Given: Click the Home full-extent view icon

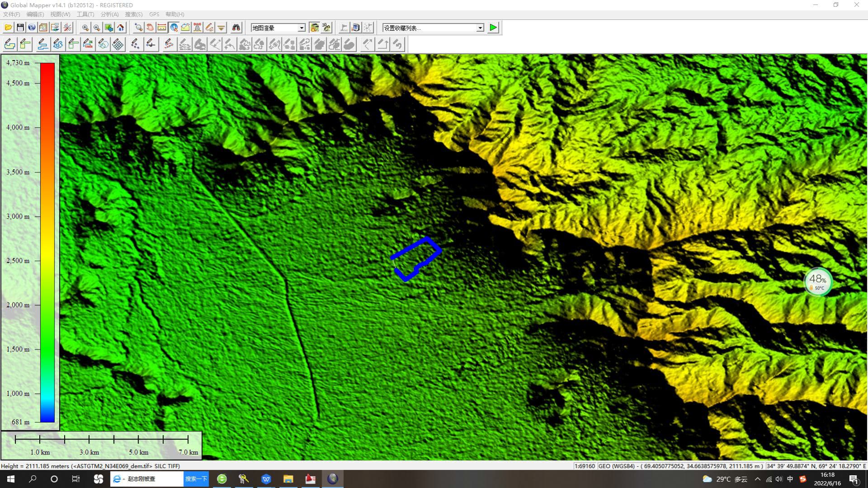Looking at the screenshot, I should [121, 28].
